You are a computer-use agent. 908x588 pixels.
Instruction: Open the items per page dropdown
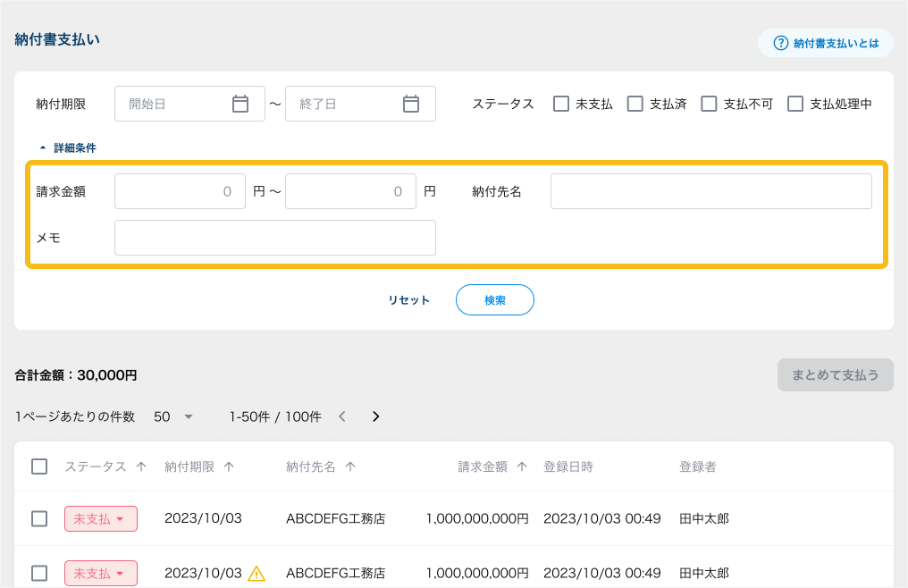pos(173,416)
